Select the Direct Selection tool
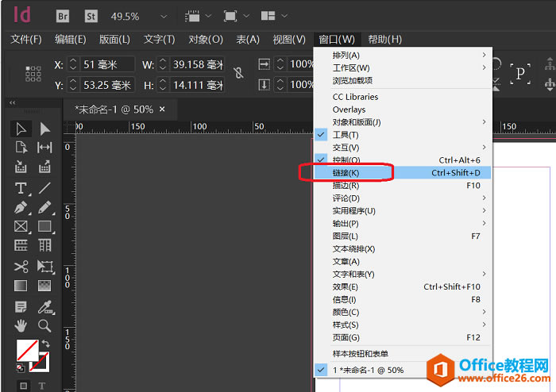This screenshot has height=392, width=556. point(44,129)
